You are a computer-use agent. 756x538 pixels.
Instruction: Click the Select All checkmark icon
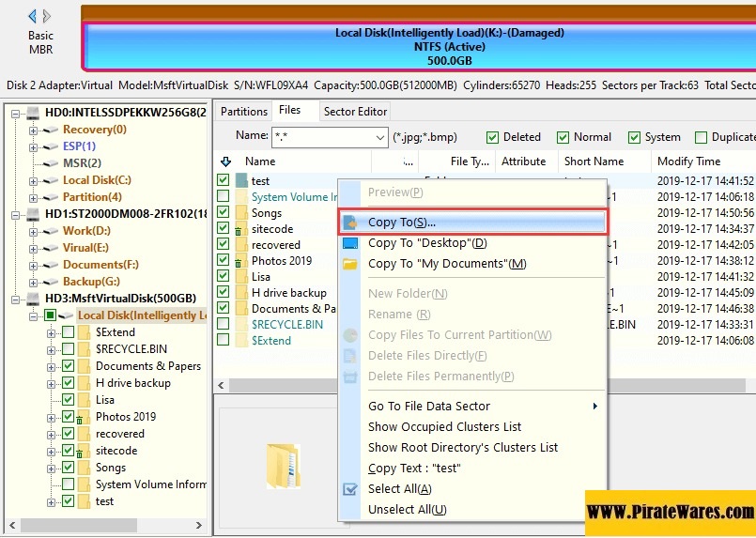pyautogui.click(x=350, y=489)
